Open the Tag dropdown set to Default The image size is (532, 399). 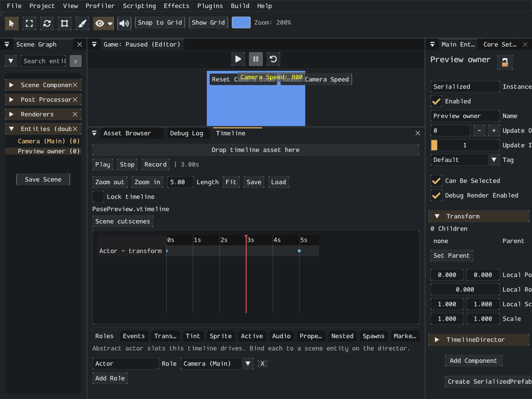(x=465, y=160)
